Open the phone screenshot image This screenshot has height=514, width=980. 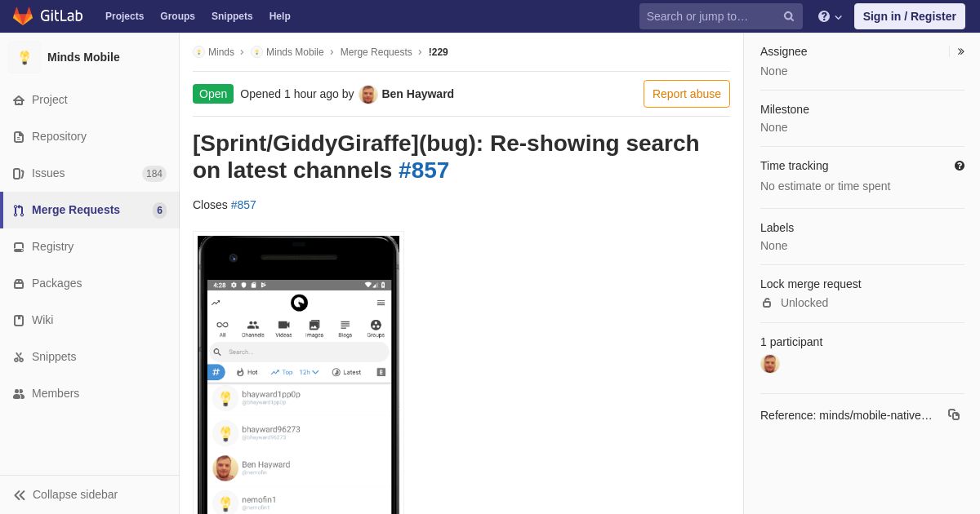click(x=298, y=374)
